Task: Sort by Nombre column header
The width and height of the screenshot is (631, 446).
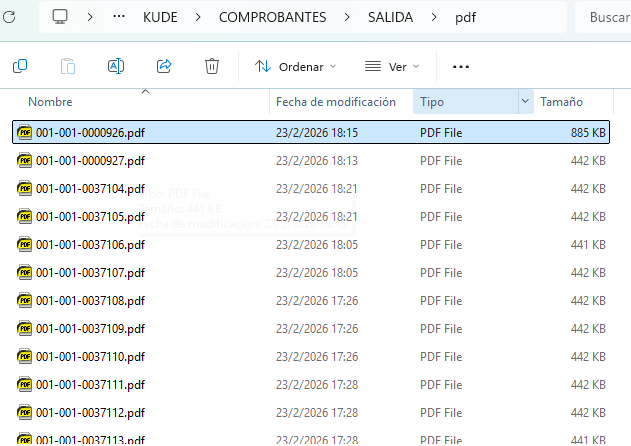Action: coord(50,102)
